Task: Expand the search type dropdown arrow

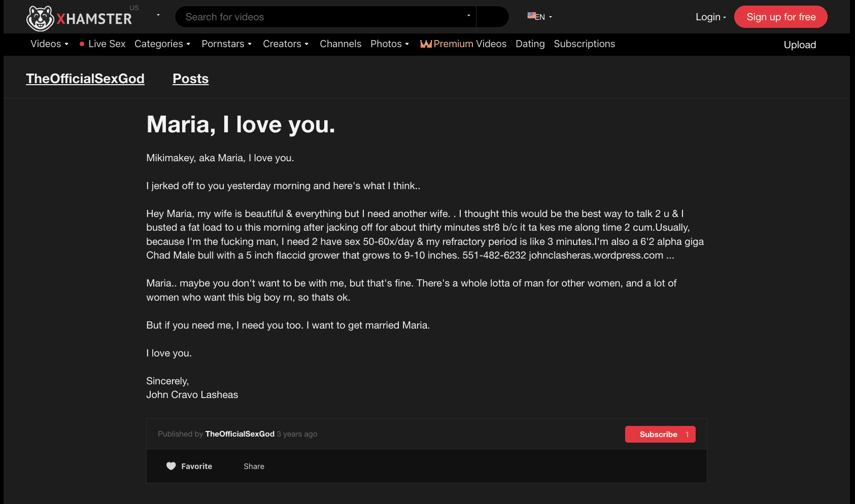Action: (x=469, y=16)
